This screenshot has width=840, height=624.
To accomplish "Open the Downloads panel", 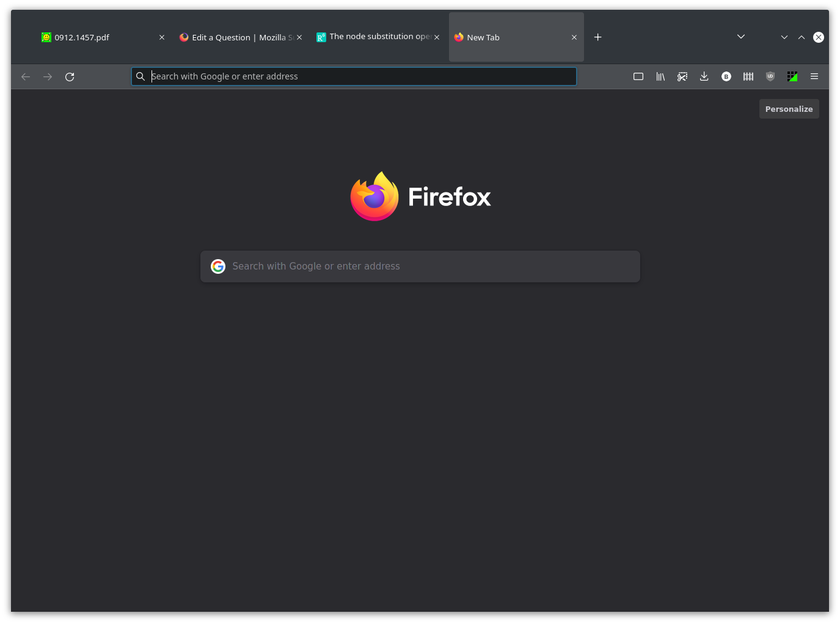I will (x=704, y=76).
